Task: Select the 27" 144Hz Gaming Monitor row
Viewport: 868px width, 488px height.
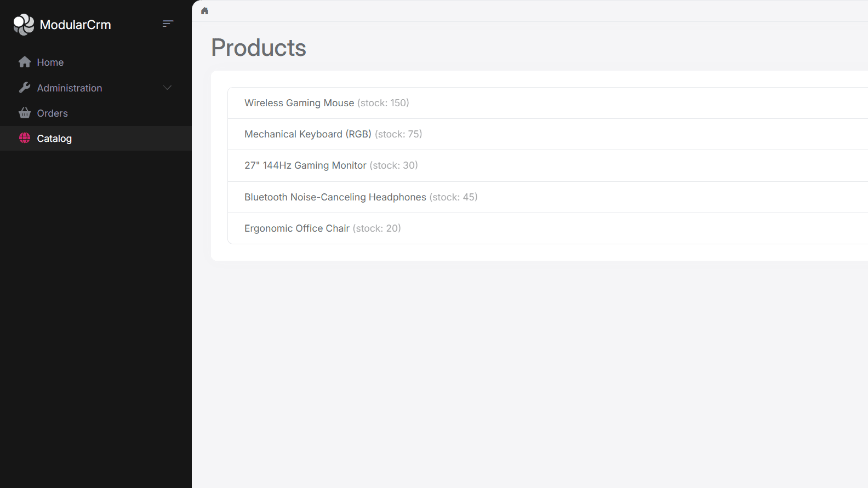Action: [547, 165]
